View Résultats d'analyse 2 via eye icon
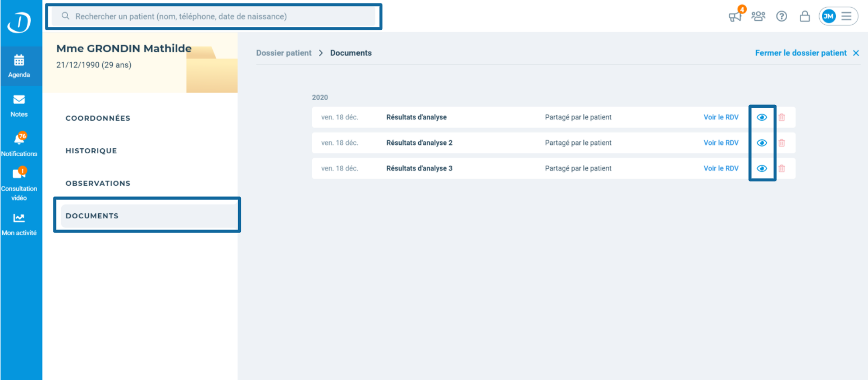Viewport: 868px width, 380px height. pos(762,143)
